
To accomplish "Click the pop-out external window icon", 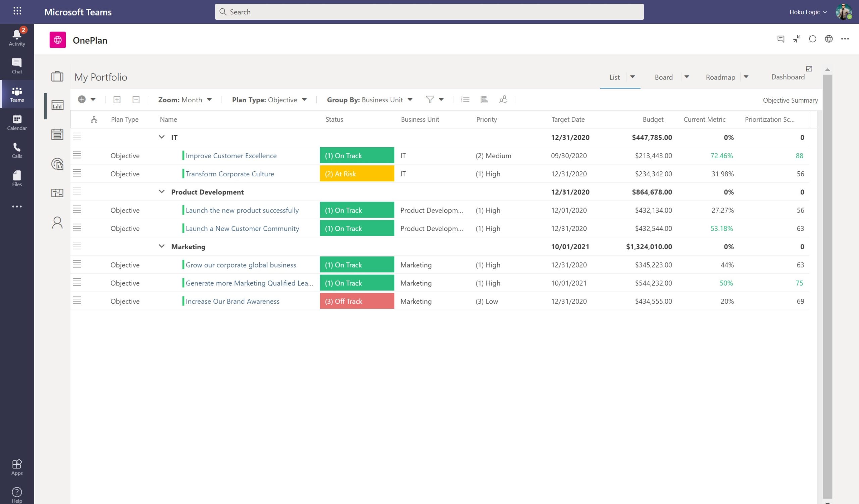I will coord(809,69).
